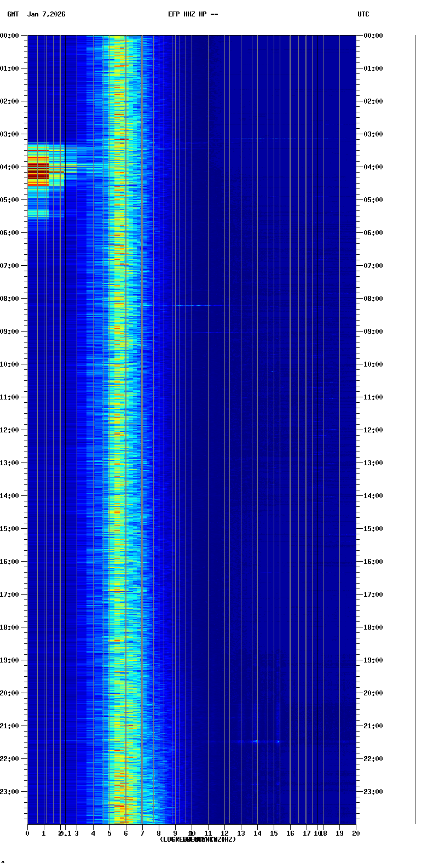The image size is (439, 868).
Task: Click the 12:00 label on the right time axis
Action: [x=373, y=430]
